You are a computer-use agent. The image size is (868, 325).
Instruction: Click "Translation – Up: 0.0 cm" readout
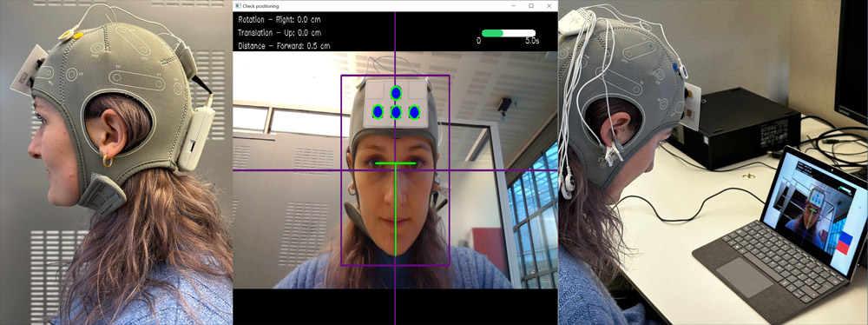(x=279, y=33)
